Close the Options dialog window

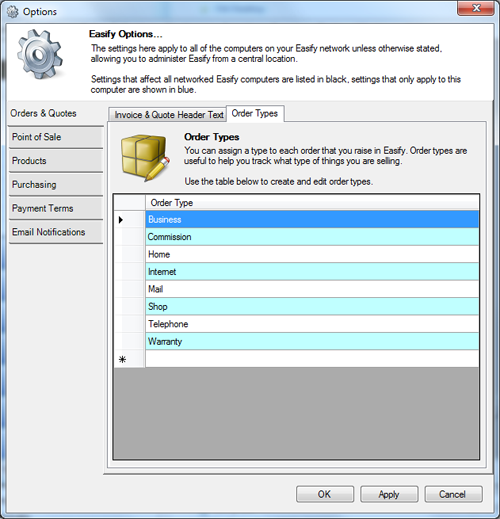point(476,8)
